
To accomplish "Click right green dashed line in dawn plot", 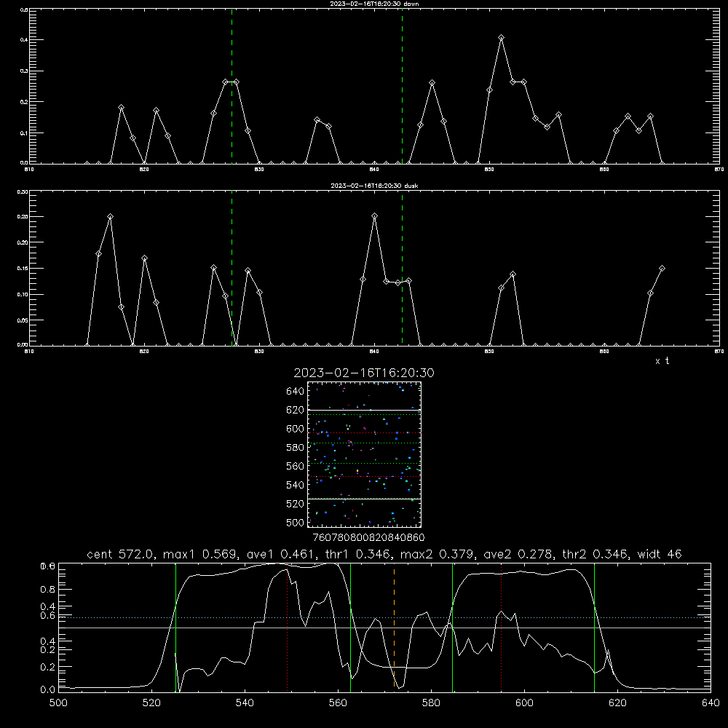I will click(402, 86).
